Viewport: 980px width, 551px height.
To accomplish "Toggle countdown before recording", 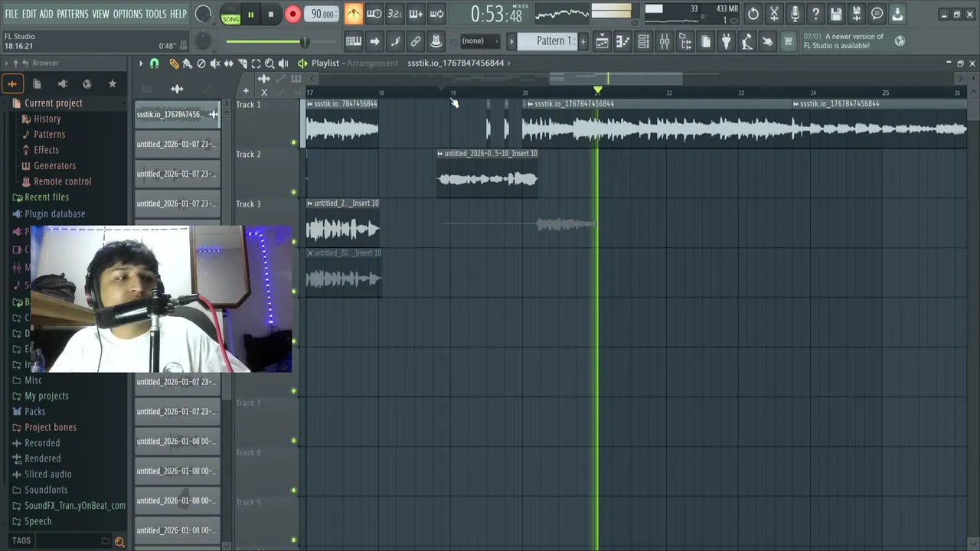I will click(x=395, y=14).
